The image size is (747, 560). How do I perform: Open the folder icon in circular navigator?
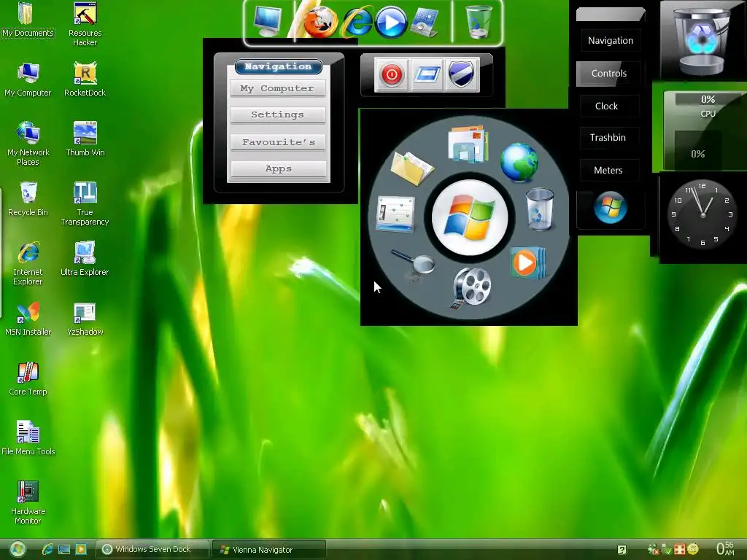[411, 168]
